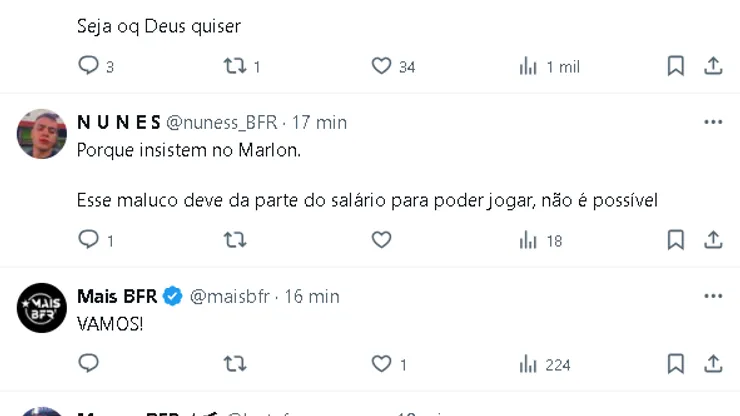
Task: View analytics showing 18 views
Action: coord(541,240)
